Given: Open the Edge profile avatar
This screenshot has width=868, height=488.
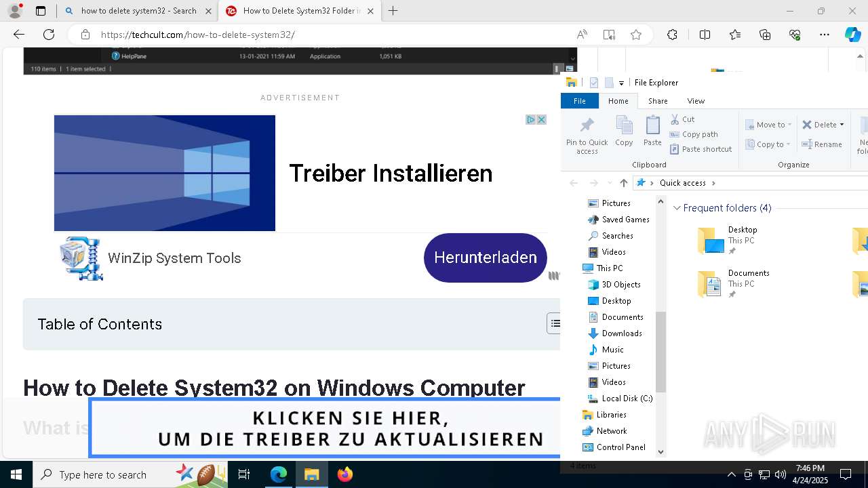Looking at the screenshot, I should pyautogui.click(x=15, y=11).
